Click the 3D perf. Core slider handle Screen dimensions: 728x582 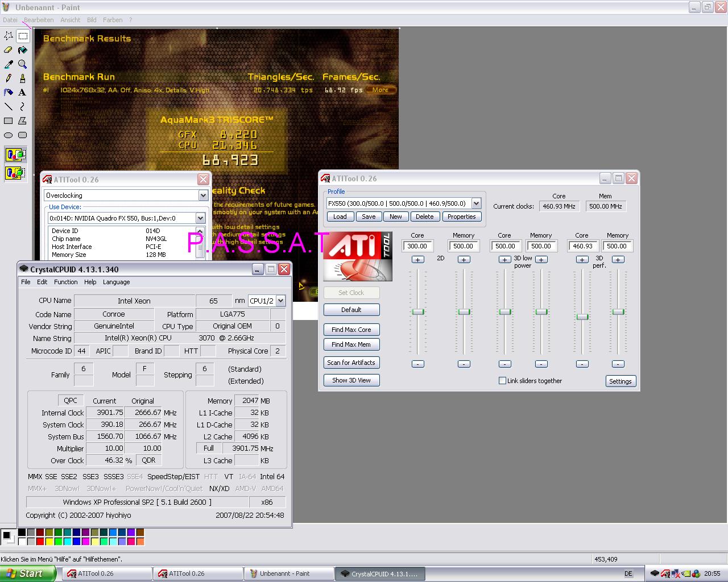tap(582, 317)
